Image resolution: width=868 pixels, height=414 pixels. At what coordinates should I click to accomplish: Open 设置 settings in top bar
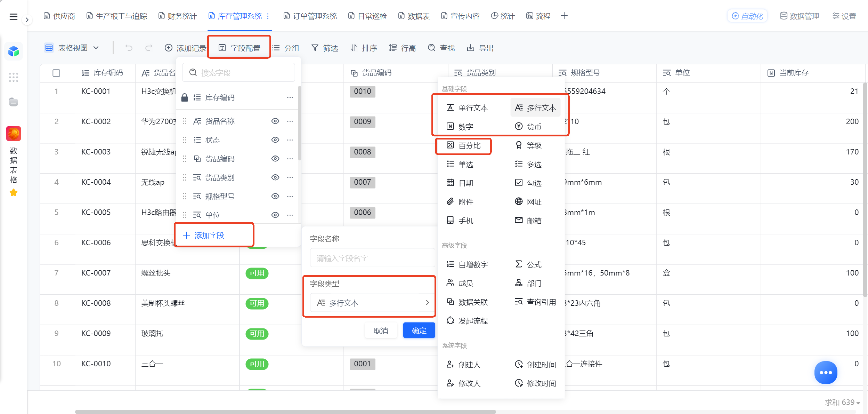pyautogui.click(x=844, y=16)
